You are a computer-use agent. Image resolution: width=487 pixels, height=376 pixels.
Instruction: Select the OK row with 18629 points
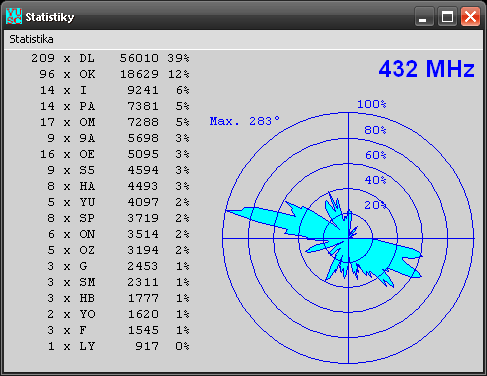(114, 74)
